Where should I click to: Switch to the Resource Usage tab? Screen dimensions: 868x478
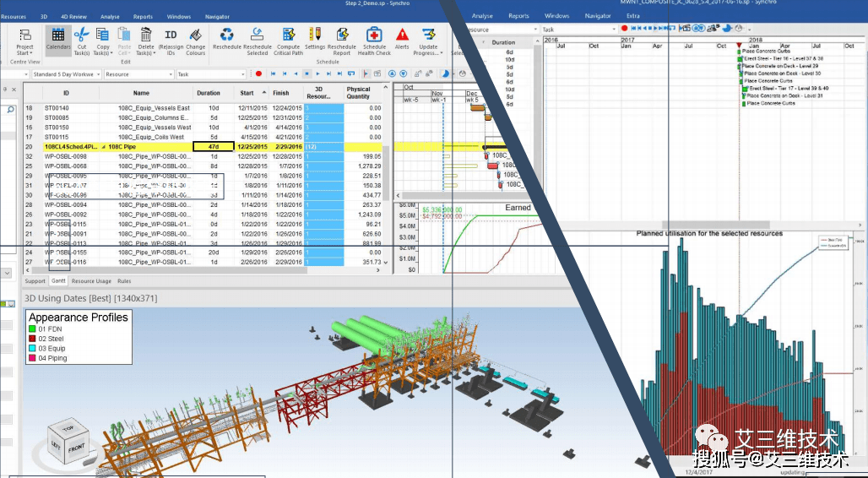(x=91, y=281)
